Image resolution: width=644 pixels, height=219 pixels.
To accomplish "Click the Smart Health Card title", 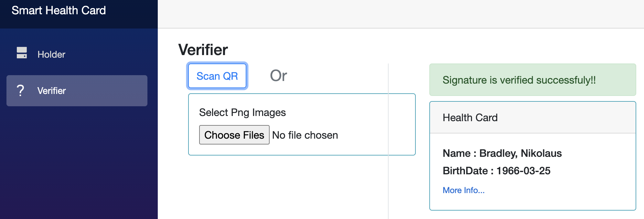I will [59, 10].
